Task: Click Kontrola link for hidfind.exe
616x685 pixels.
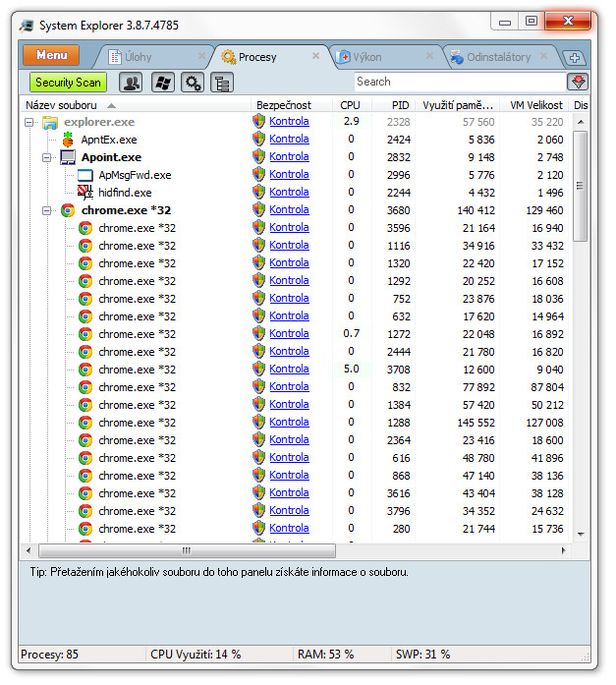Action: 289,192
